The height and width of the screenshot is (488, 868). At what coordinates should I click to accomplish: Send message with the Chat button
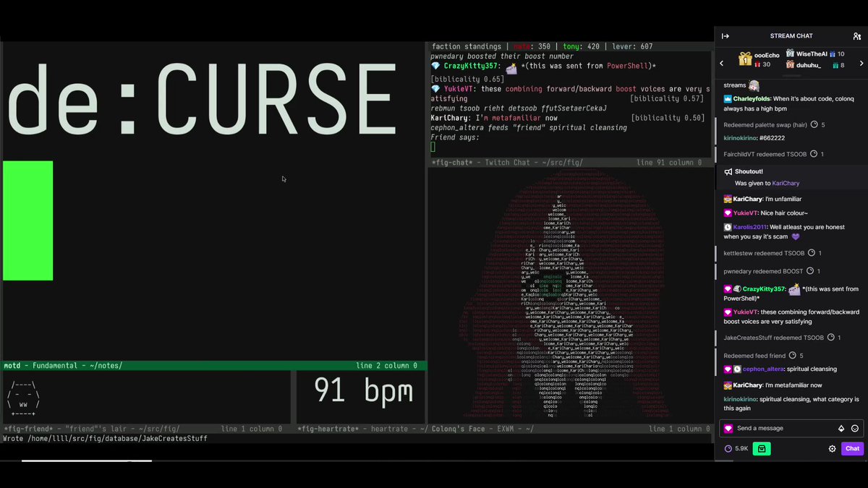pos(852,449)
